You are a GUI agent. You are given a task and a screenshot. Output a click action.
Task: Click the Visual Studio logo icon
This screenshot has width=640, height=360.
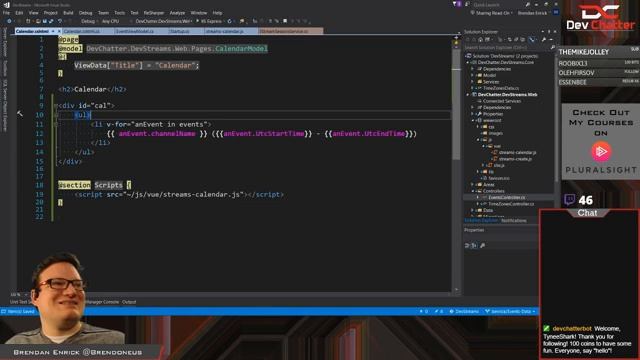(6, 5)
